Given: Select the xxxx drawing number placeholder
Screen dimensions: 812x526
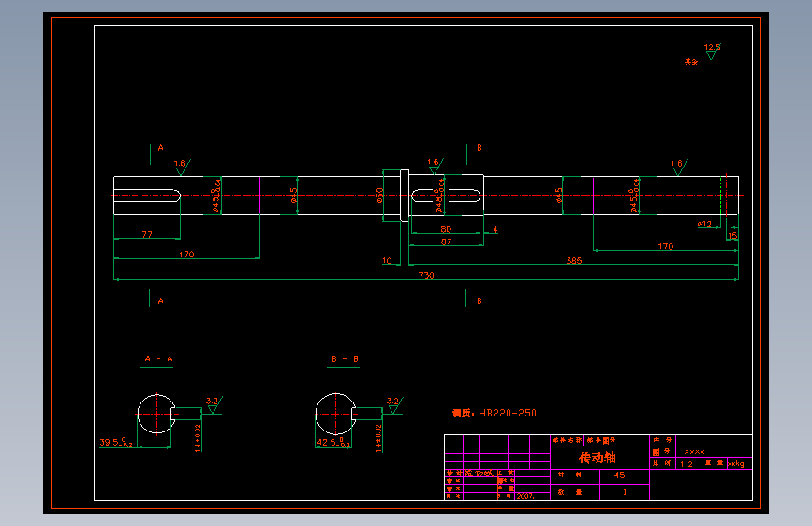Looking at the screenshot, I should pyautogui.click(x=694, y=451).
